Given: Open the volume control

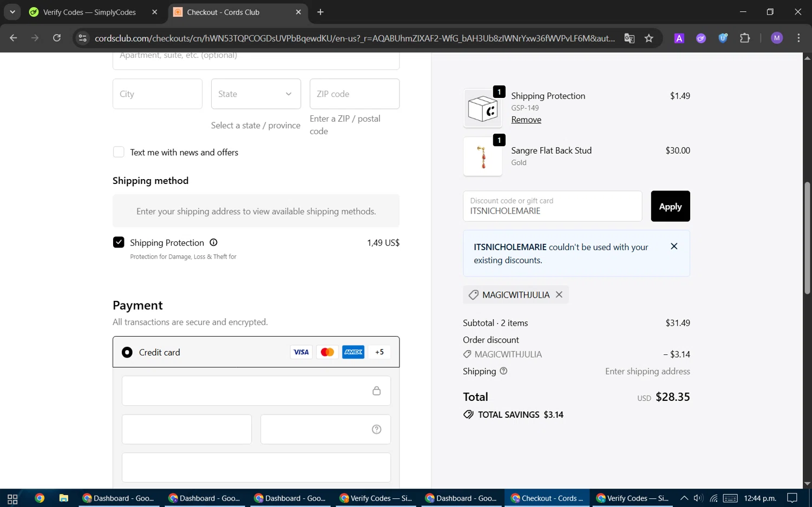Looking at the screenshot, I should pos(698,498).
